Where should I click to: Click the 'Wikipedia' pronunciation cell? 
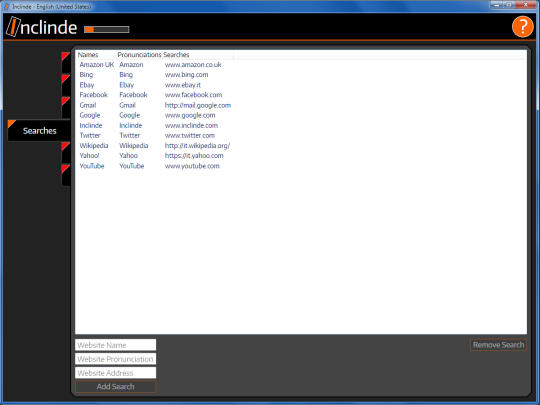[x=134, y=146]
